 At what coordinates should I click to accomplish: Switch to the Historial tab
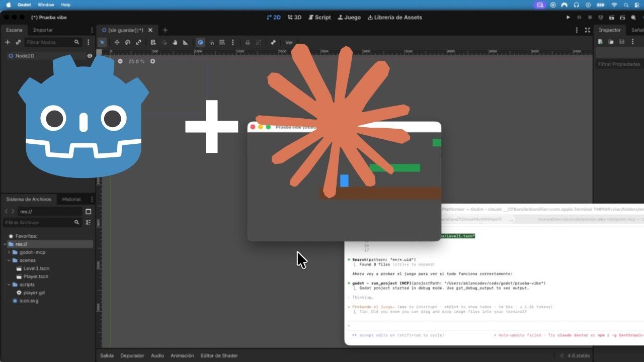click(71, 199)
